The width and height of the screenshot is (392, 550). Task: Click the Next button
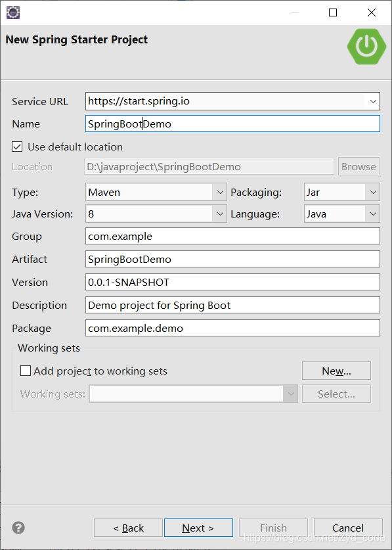[x=198, y=528]
